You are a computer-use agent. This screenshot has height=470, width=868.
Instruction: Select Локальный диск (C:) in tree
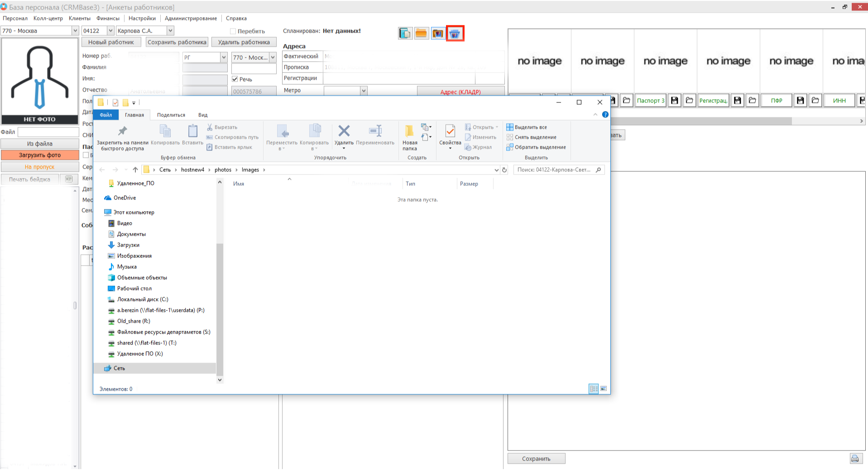coord(142,299)
